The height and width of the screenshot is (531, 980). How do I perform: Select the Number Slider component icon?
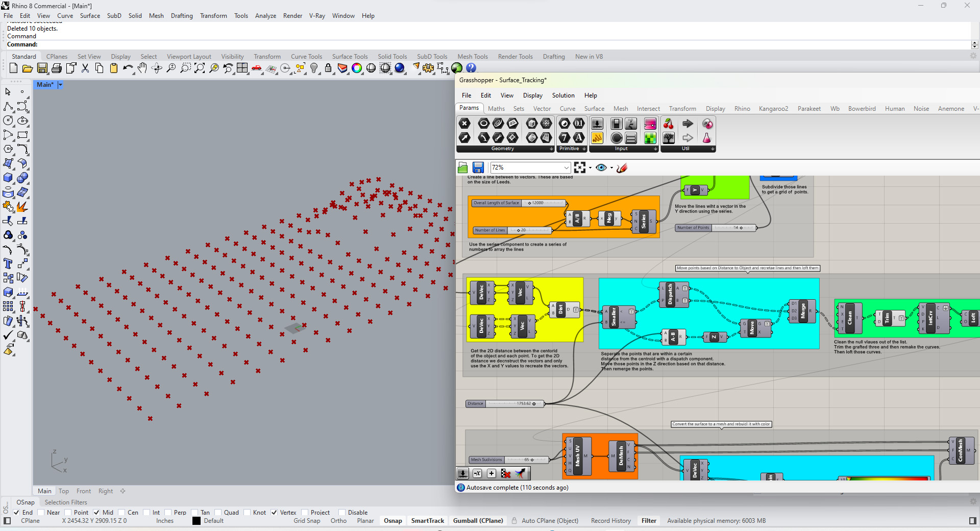tap(597, 124)
